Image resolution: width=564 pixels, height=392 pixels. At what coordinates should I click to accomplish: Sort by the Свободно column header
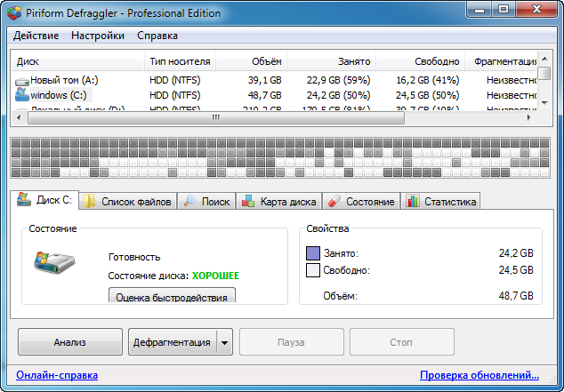tap(420, 61)
